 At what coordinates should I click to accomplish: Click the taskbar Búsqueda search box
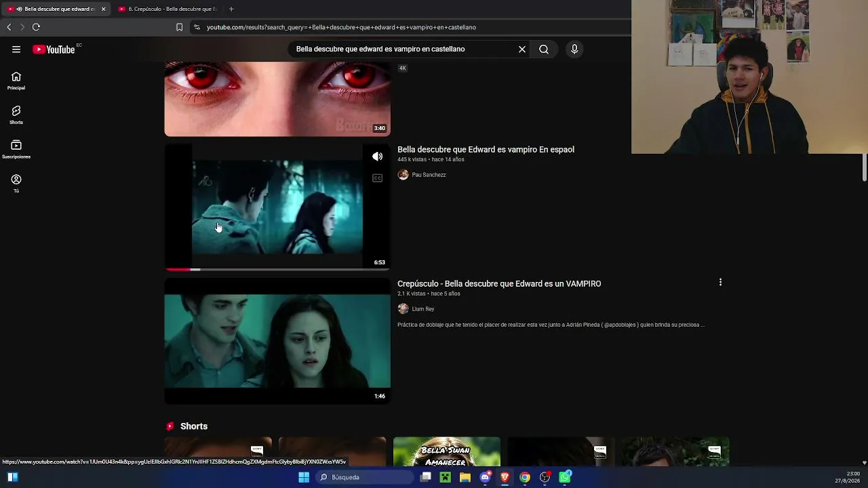pyautogui.click(x=365, y=477)
